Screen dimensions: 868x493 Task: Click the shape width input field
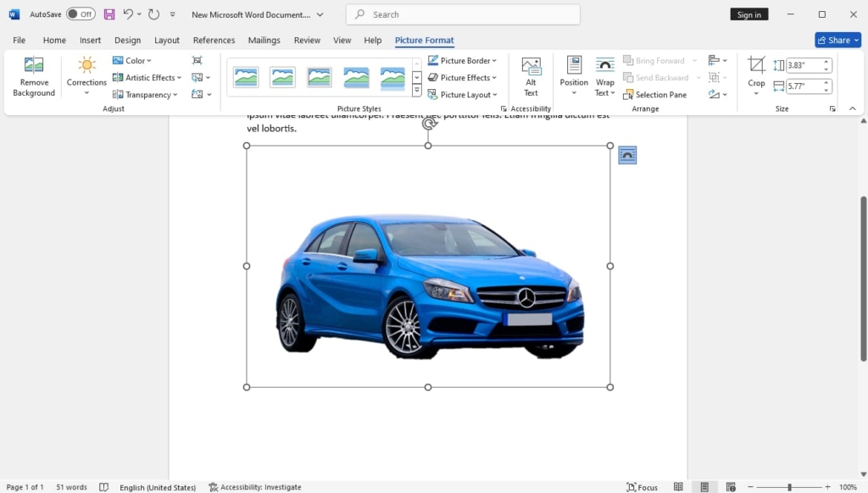click(x=804, y=86)
